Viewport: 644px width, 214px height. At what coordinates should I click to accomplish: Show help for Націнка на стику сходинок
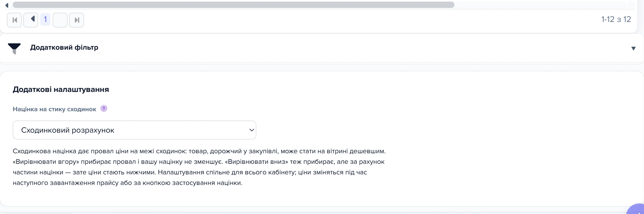pos(104,109)
